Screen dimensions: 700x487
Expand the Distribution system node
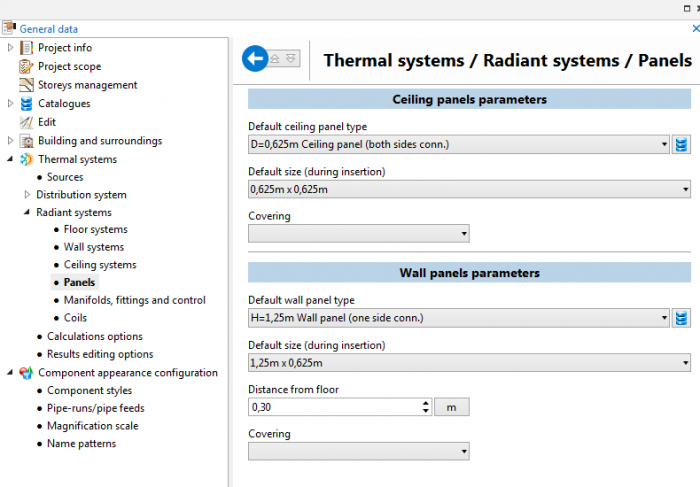point(27,195)
